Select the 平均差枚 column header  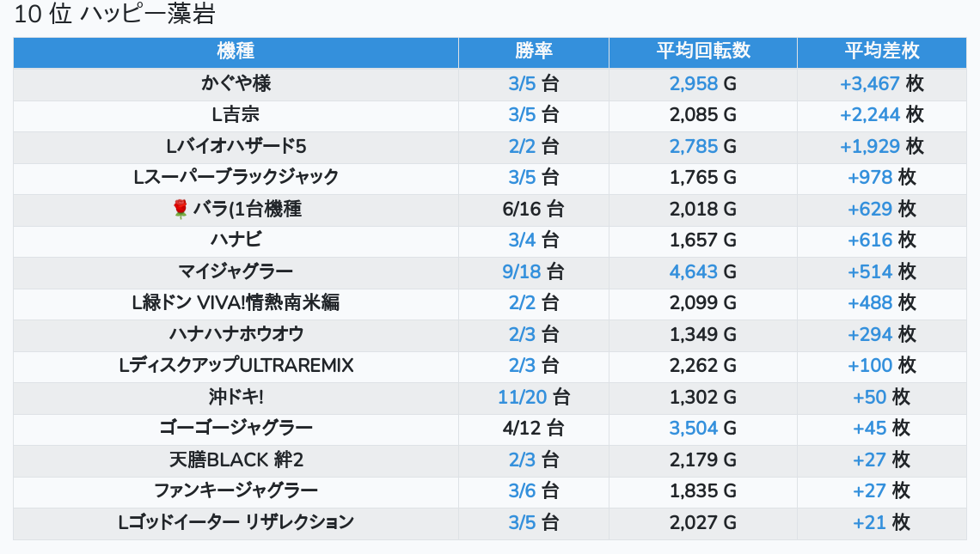click(881, 52)
